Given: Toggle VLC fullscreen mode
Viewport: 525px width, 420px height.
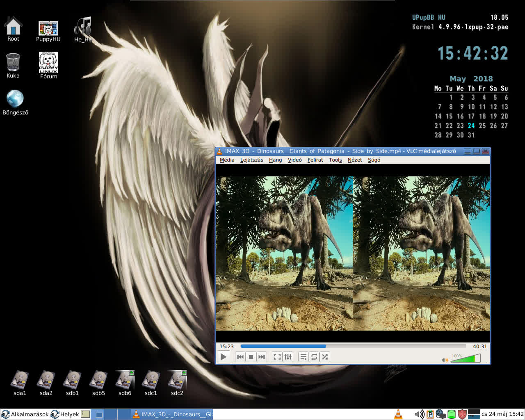Looking at the screenshot, I should pos(277,357).
